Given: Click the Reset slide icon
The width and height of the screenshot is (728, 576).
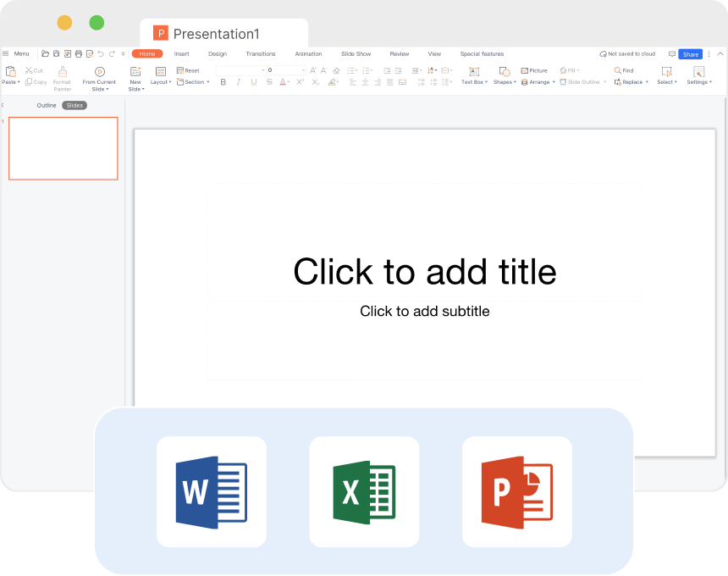Looking at the screenshot, I should [x=180, y=70].
